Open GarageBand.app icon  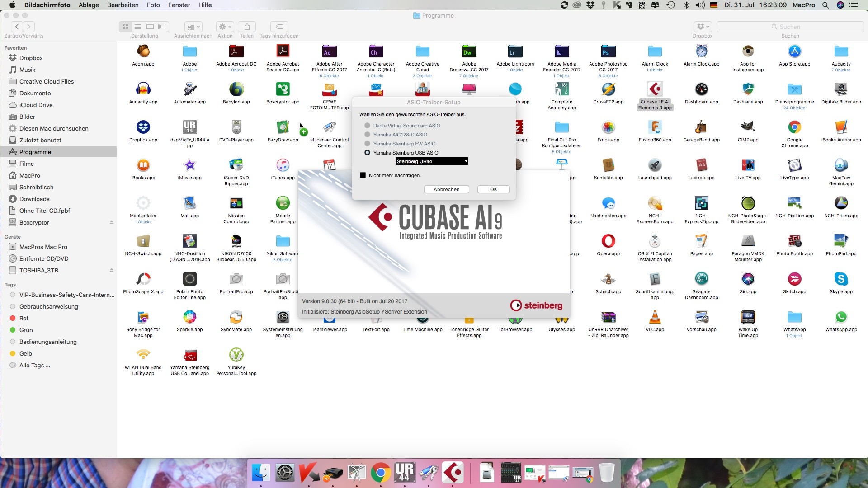701,127
